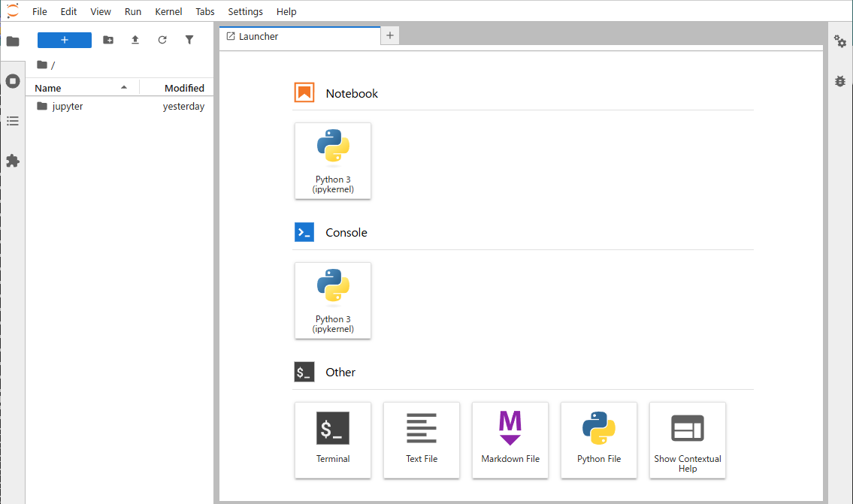Create a new Markdown File
This screenshot has height=504, width=853.
[510, 440]
